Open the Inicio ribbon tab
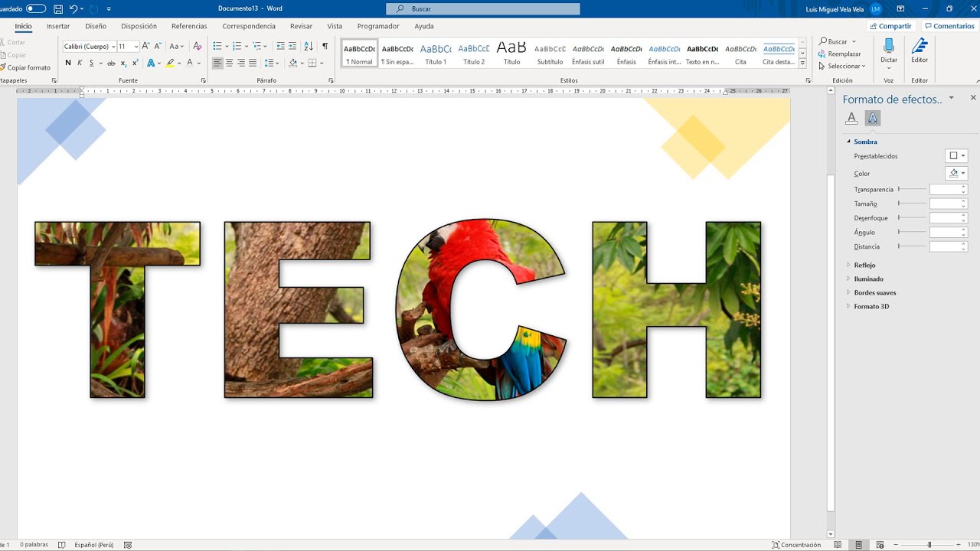This screenshot has height=551, width=980. pyautogui.click(x=23, y=26)
